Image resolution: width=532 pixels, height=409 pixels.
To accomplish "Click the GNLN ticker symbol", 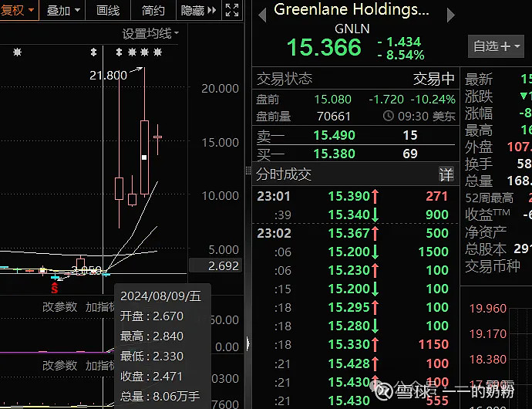I will pyautogui.click(x=352, y=29).
